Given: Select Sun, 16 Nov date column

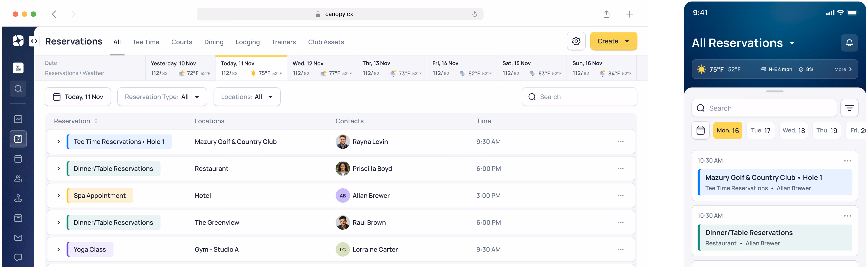Looking at the screenshot, I should coord(602,68).
